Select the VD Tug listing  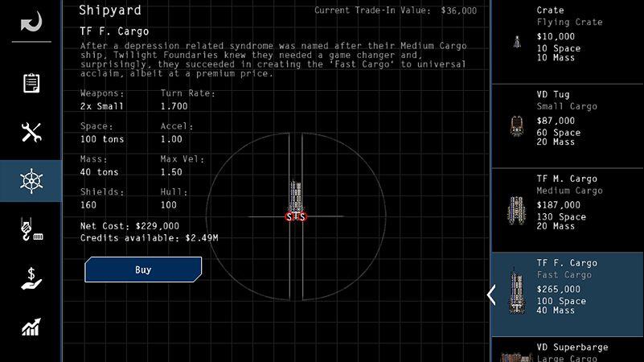[x=568, y=126]
